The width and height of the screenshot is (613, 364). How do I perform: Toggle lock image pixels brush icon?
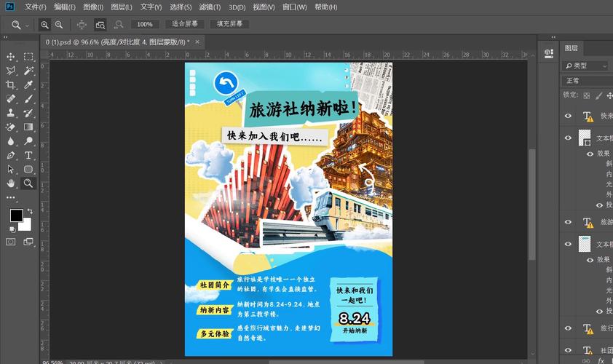(x=598, y=95)
